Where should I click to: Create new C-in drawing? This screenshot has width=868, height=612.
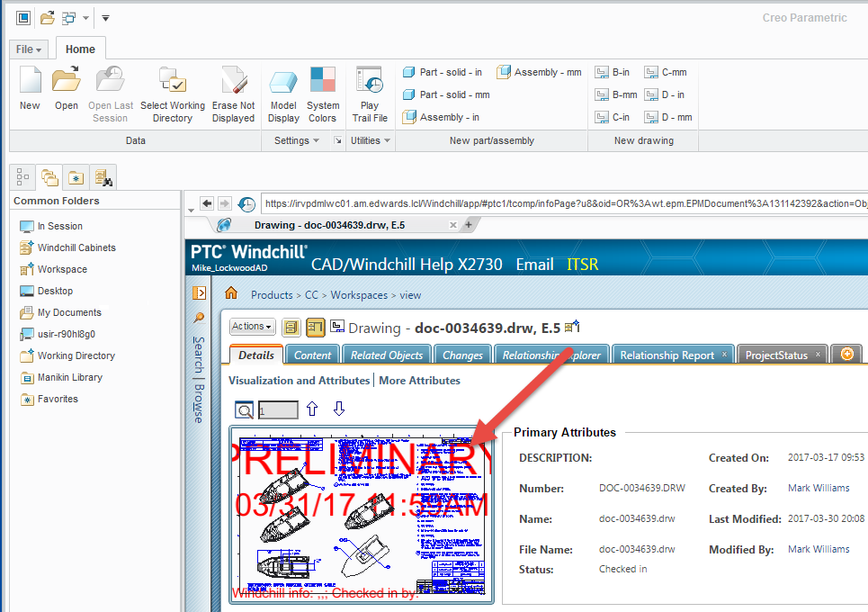[613, 117]
